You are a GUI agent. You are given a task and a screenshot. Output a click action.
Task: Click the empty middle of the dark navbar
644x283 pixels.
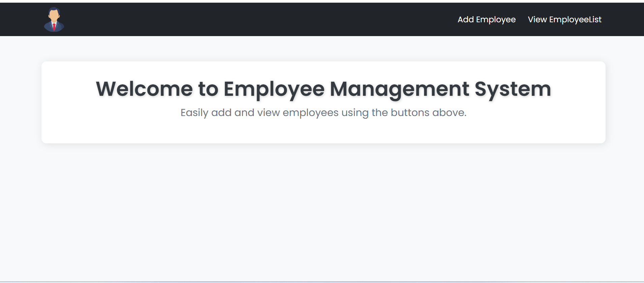[x=256, y=20]
